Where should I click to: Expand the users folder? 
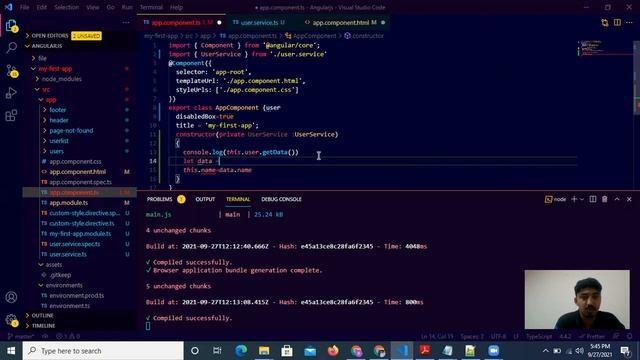point(80,151)
